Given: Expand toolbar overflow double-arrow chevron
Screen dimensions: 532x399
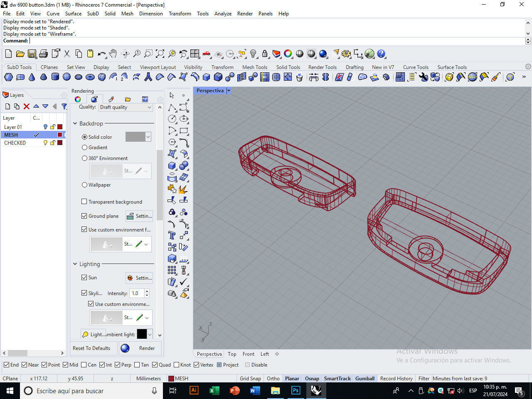Looking at the screenshot, I should (x=524, y=77).
